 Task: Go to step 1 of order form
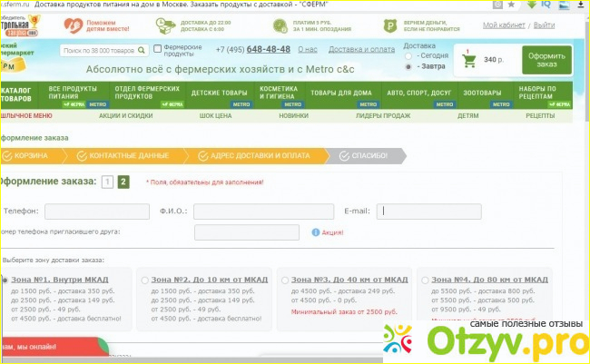pos(107,182)
